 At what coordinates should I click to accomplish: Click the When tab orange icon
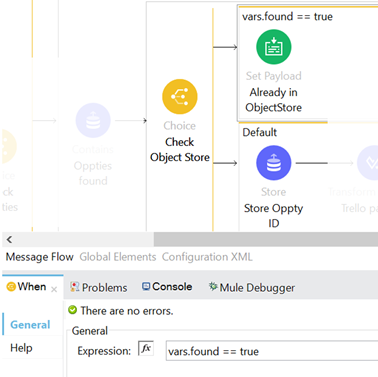coord(11,287)
